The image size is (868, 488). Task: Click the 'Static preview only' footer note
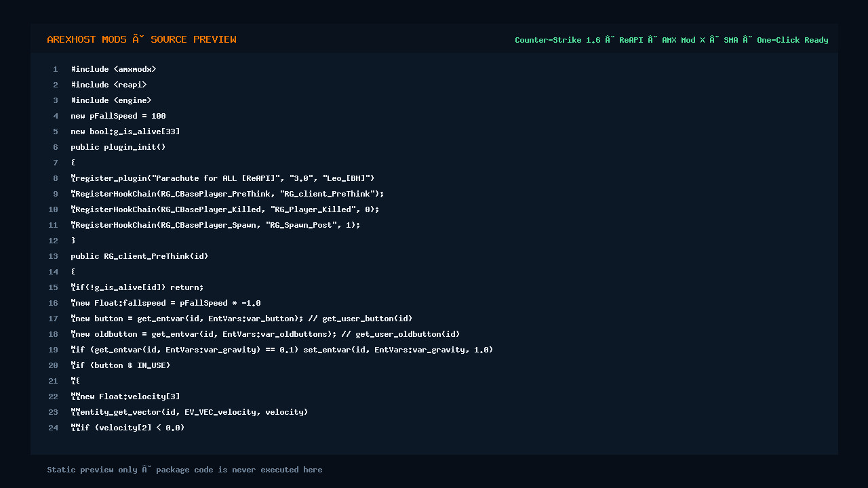[184, 470]
